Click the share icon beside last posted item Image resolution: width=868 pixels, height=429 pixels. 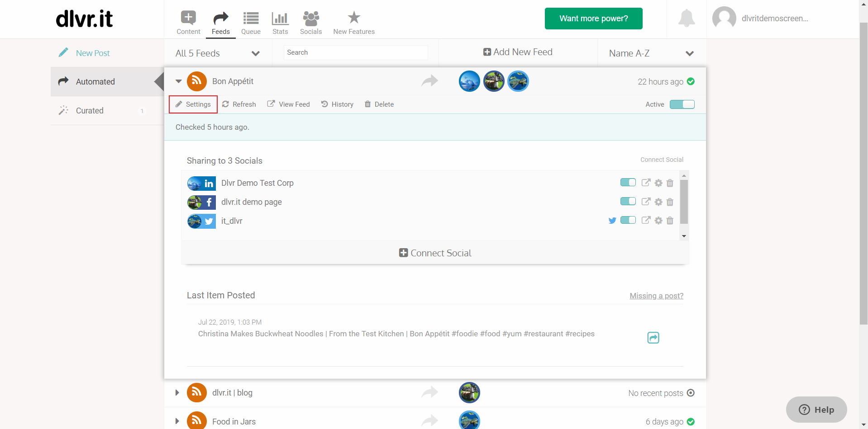[653, 338]
